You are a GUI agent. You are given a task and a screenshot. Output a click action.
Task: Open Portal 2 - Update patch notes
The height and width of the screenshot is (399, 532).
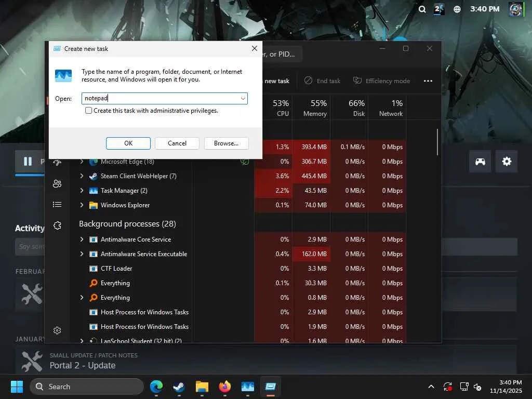coord(83,365)
